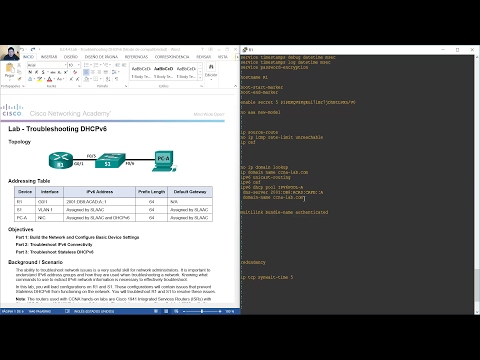Click the line spacing icon
480x360 pixels.
tap(114, 72)
